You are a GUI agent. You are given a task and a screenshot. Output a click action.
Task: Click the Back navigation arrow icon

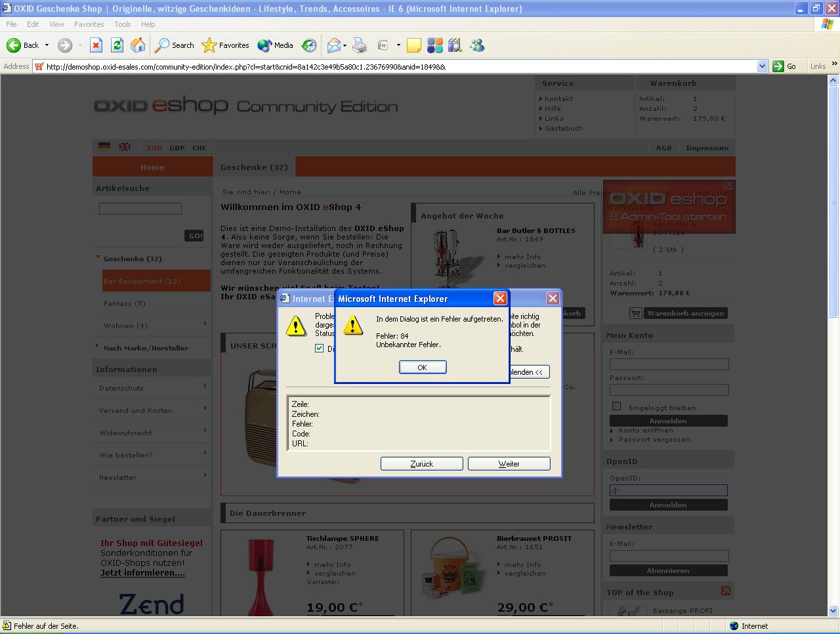click(14, 45)
